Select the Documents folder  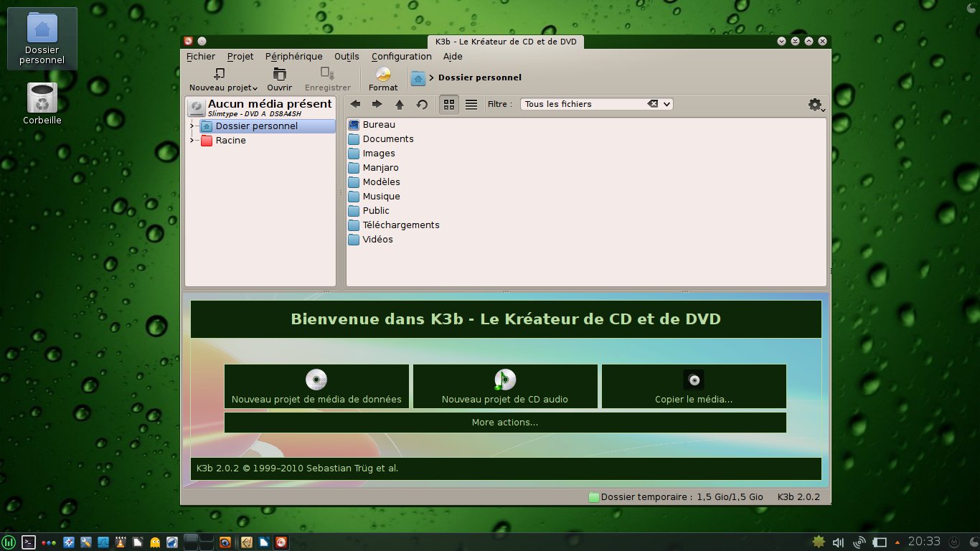tap(381, 139)
